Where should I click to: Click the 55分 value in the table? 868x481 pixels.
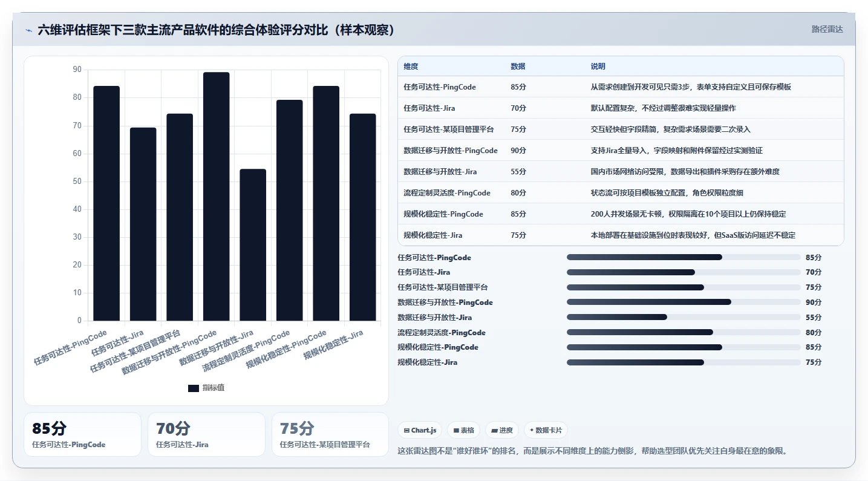coord(518,172)
